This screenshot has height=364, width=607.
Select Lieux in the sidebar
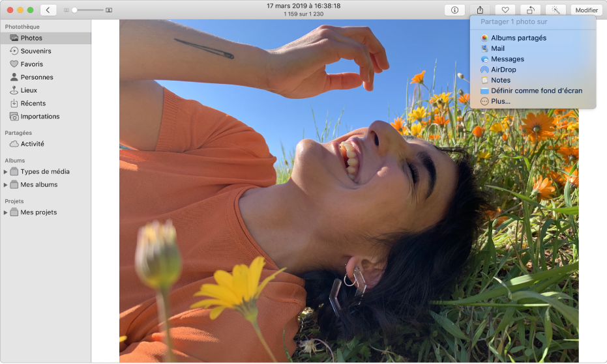pyautogui.click(x=29, y=90)
